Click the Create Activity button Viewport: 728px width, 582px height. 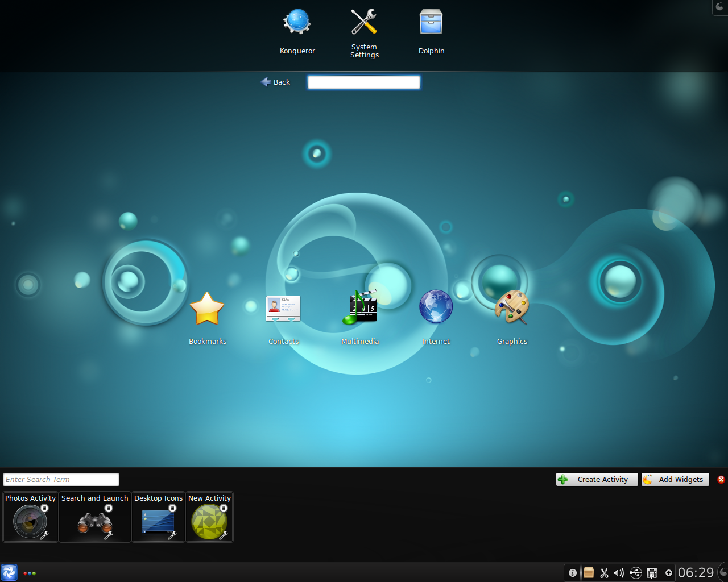(597, 479)
